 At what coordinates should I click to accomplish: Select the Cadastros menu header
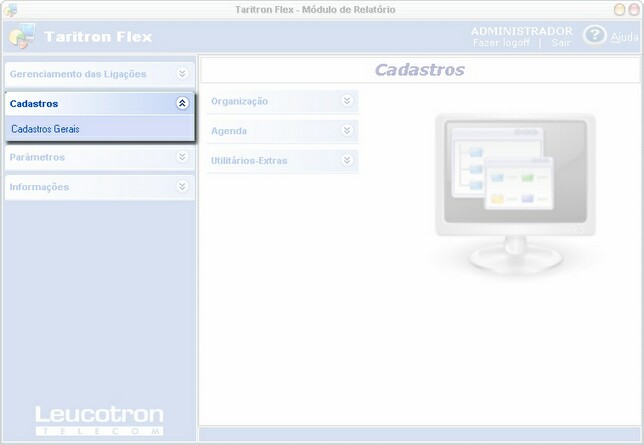click(100, 104)
